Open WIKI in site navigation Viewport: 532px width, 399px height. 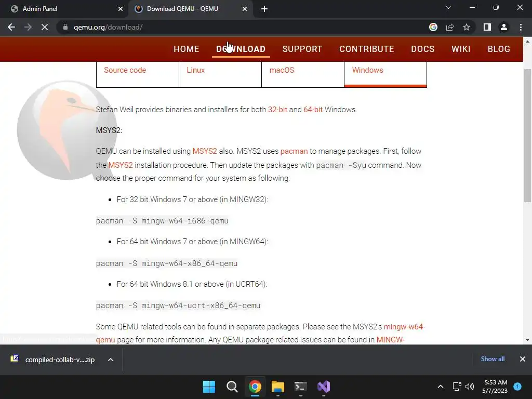461,49
